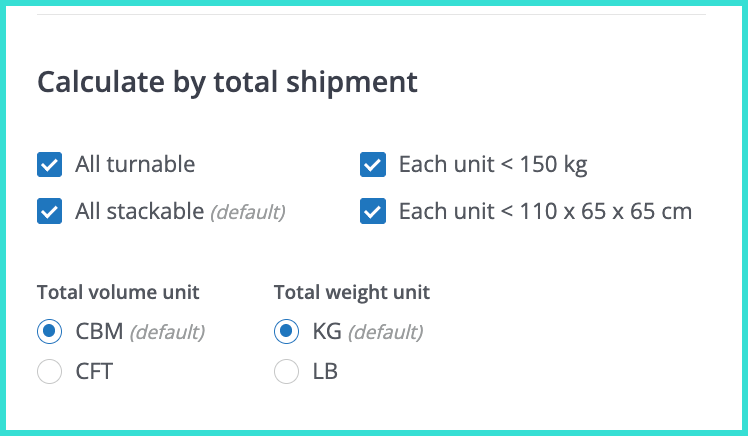Click the "(default)" text beside All stackable
Screen dimensions: 748x436
pos(247,212)
